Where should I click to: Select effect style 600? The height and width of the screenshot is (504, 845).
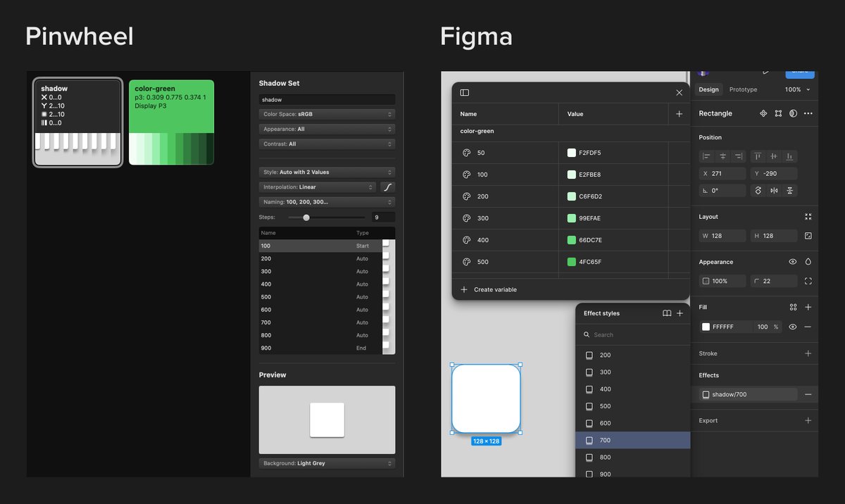632,423
